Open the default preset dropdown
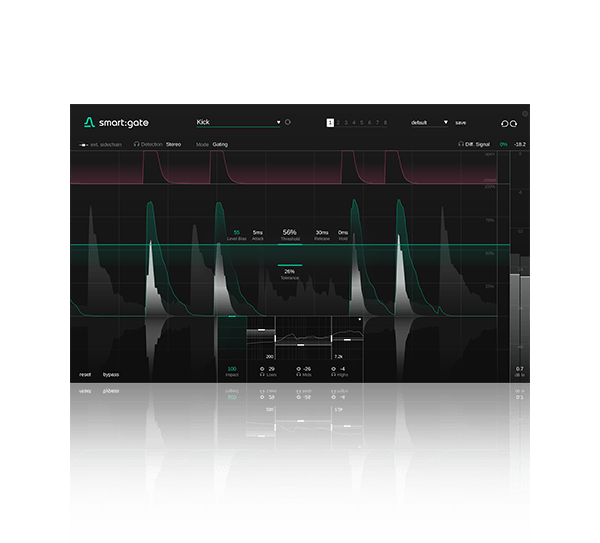The width and height of the screenshot is (600, 543). (429, 122)
